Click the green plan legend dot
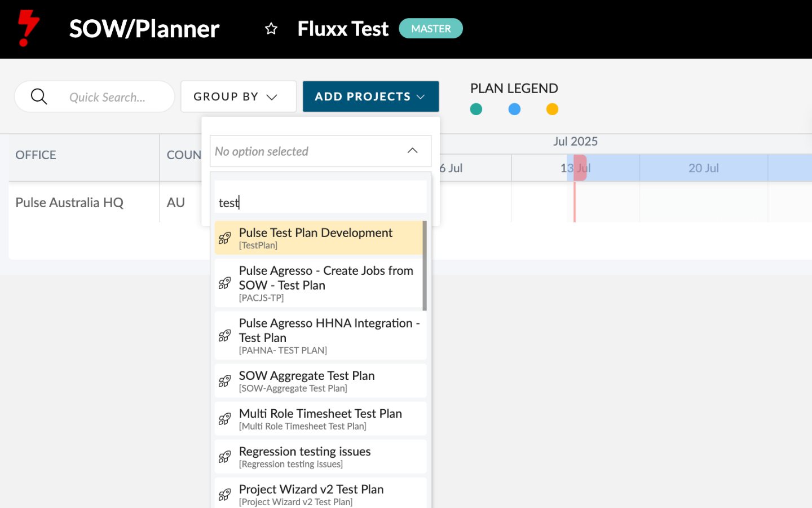Viewport: 812px width, 508px height. click(x=476, y=109)
